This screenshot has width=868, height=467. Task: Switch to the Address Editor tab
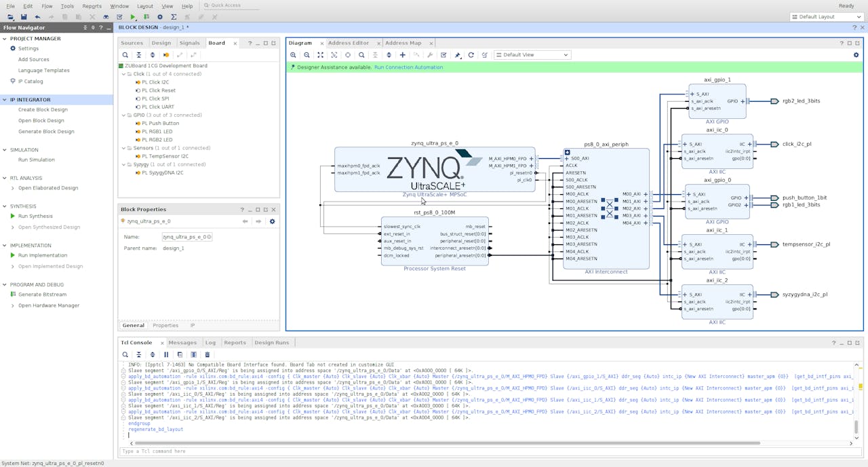coord(349,43)
